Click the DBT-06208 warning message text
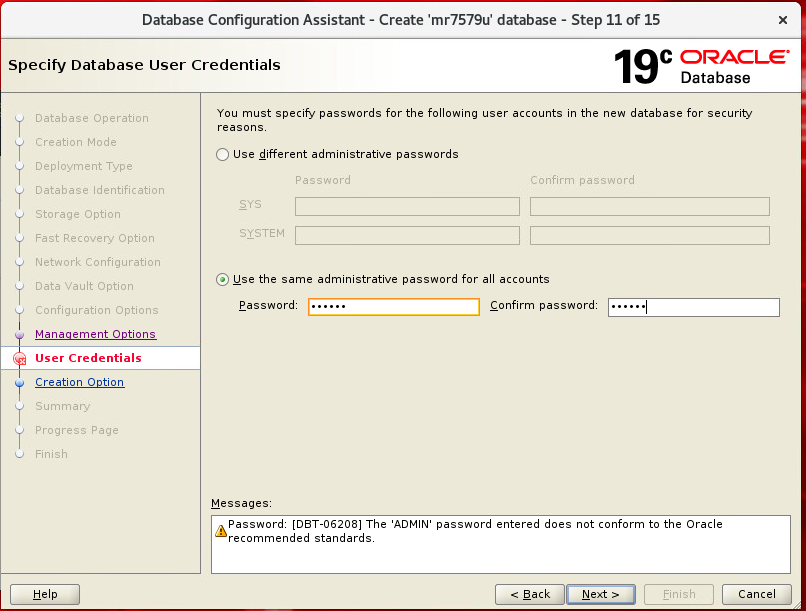The width and height of the screenshot is (806, 611). click(x=475, y=531)
